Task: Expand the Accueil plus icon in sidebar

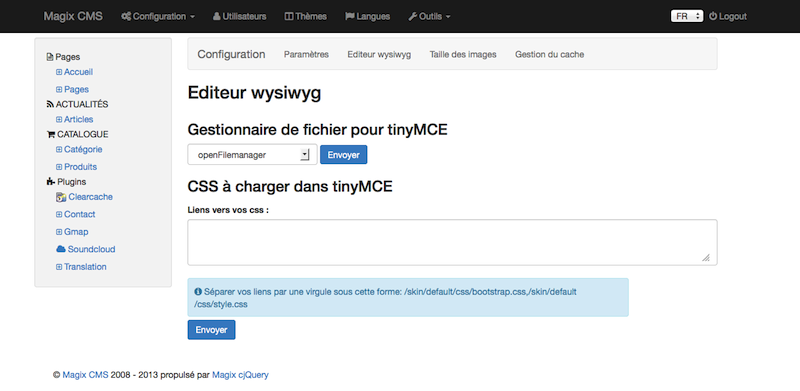Action: pyautogui.click(x=59, y=72)
